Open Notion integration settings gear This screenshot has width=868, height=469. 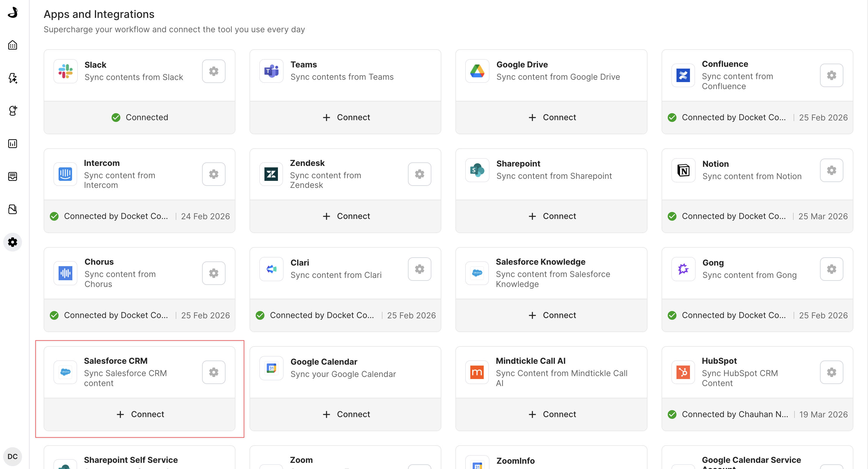831,170
